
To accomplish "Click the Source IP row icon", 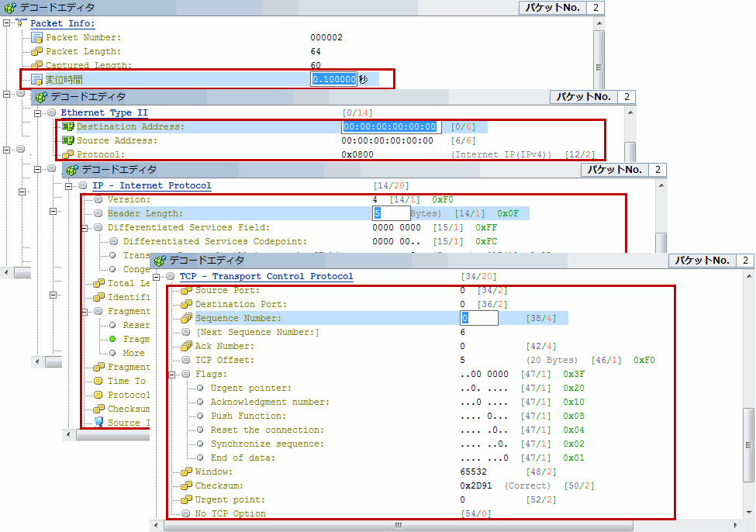I will point(98,423).
